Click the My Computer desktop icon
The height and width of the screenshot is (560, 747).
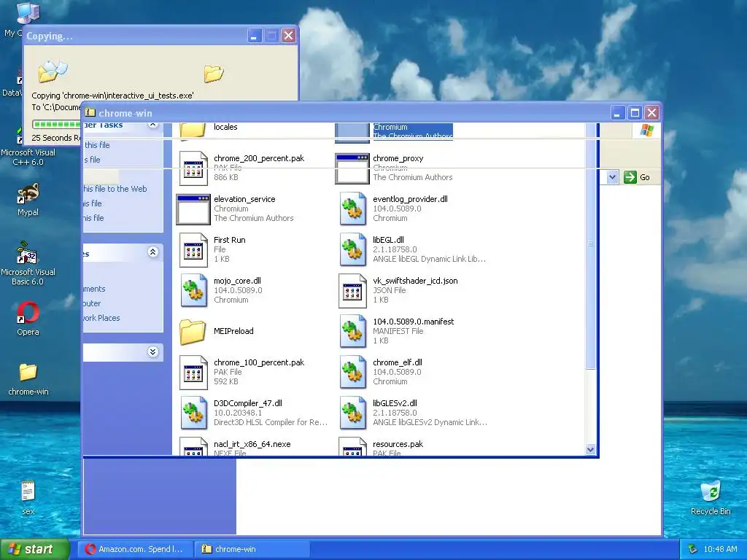(28, 12)
